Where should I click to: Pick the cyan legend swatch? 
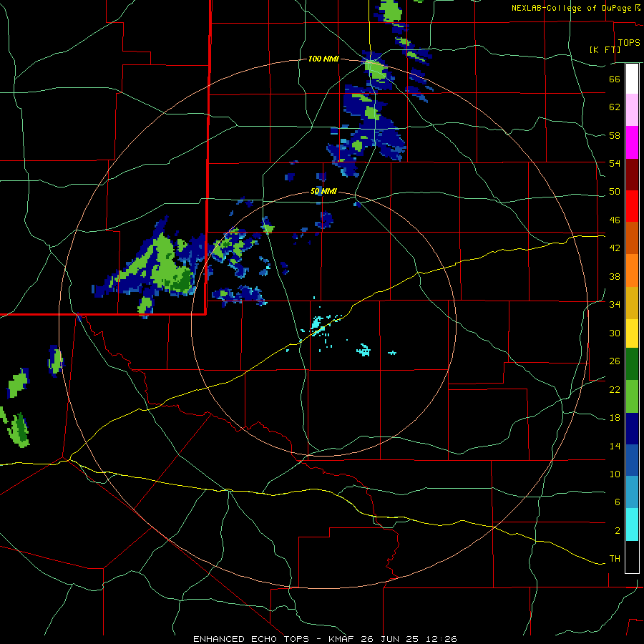pyautogui.click(x=632, y=525)
